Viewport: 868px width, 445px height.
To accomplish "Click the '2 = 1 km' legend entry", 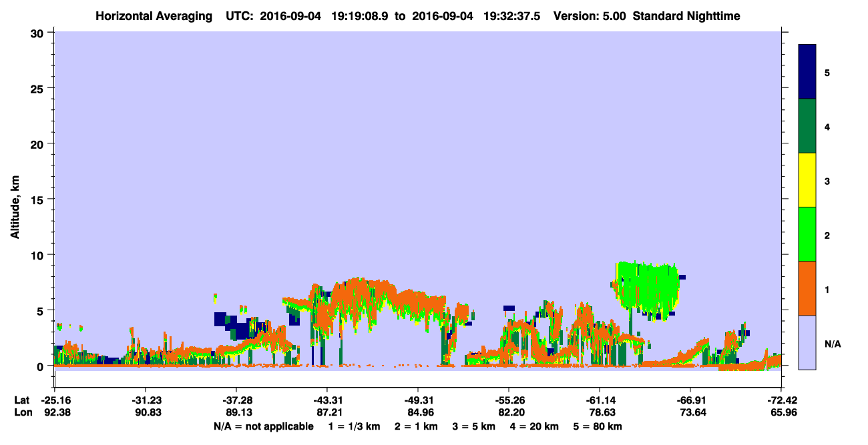I will [x=416, y=426].
